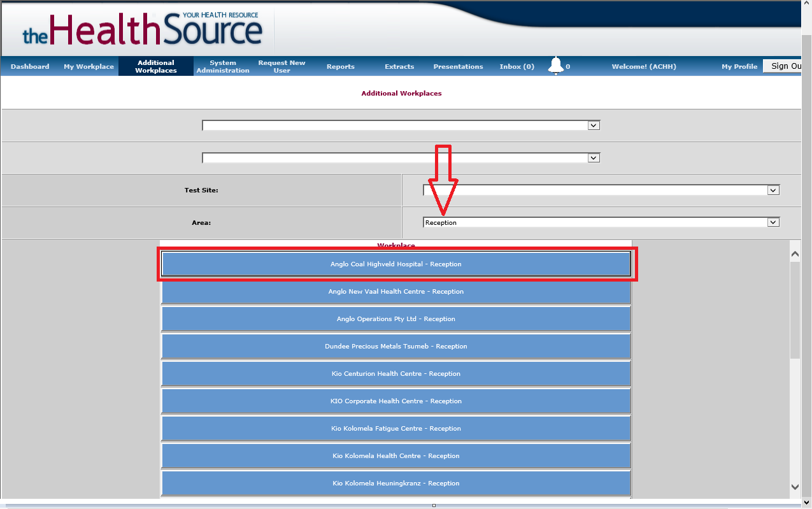Click the Test Site: label
Screen dimensions: 812x509
(x=201, y=190)
